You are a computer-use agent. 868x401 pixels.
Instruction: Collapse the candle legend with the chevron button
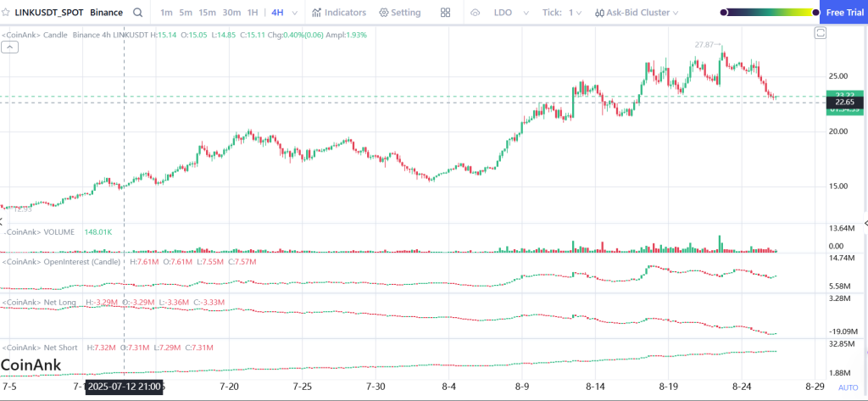pyautogui.click(x=10, y=47)
